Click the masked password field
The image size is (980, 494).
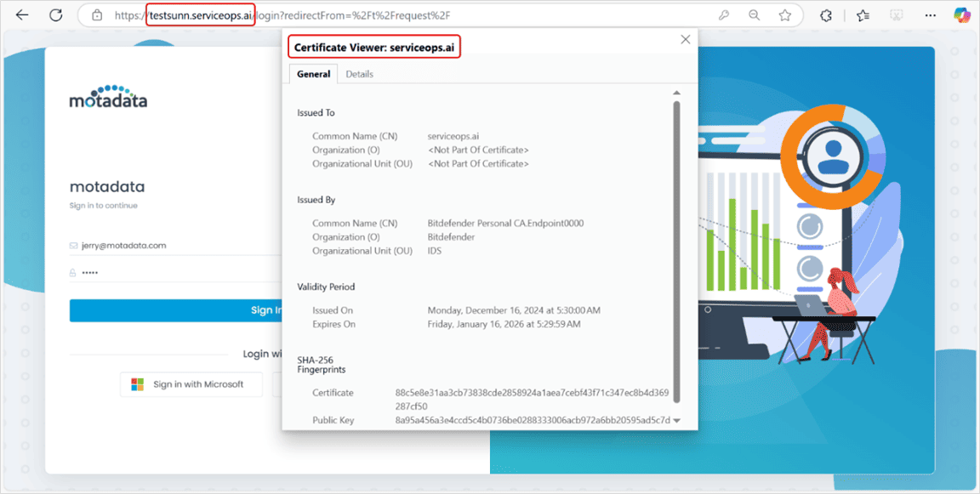(x=170, y=273)
